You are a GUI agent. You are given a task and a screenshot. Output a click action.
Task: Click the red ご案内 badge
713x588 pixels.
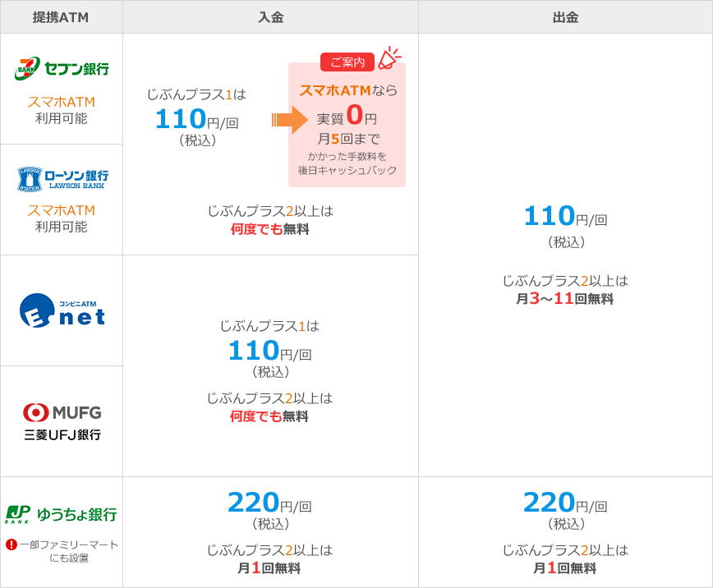click(x=347, y=62)
